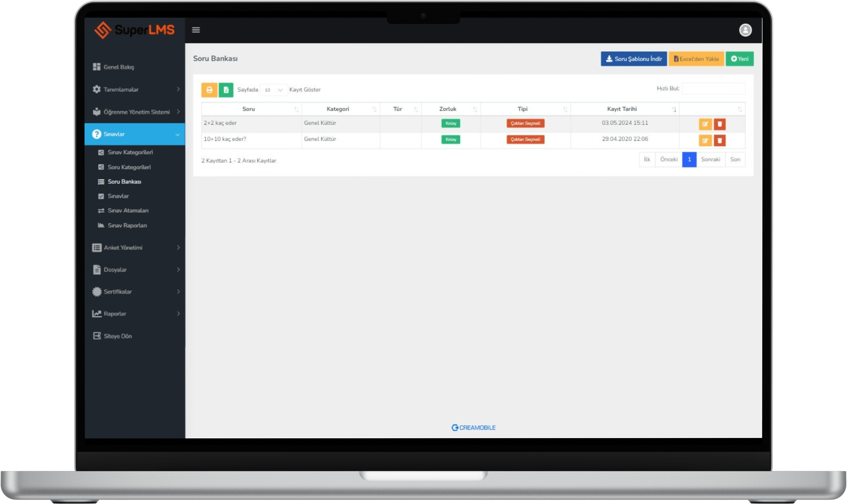Delete the '2+2 kaç eder' question

[719, 124]
